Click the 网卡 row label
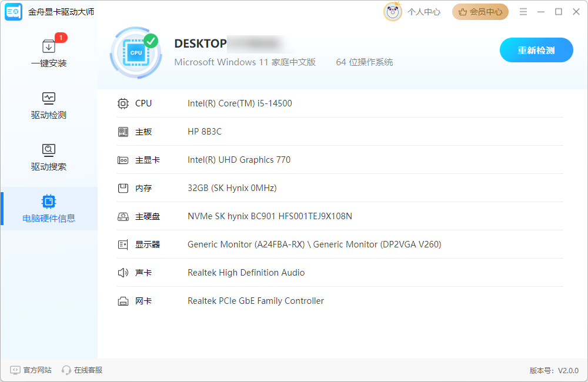Viewport: 588px width, 382px height. pyautogui.click(x=143, y=301)
